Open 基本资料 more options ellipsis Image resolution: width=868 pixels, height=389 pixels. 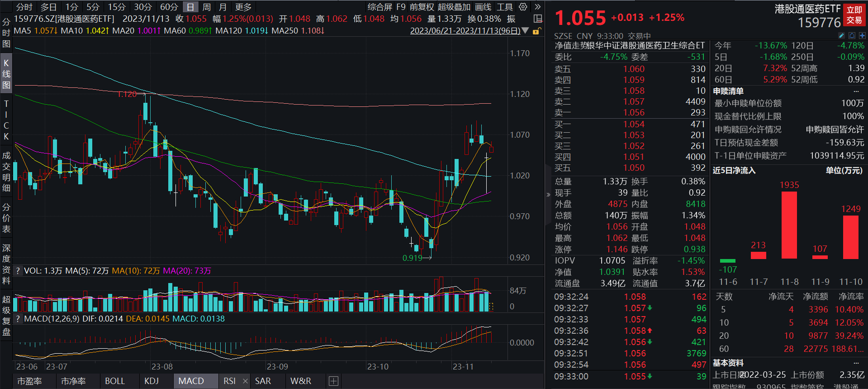(x=856, y=363)
